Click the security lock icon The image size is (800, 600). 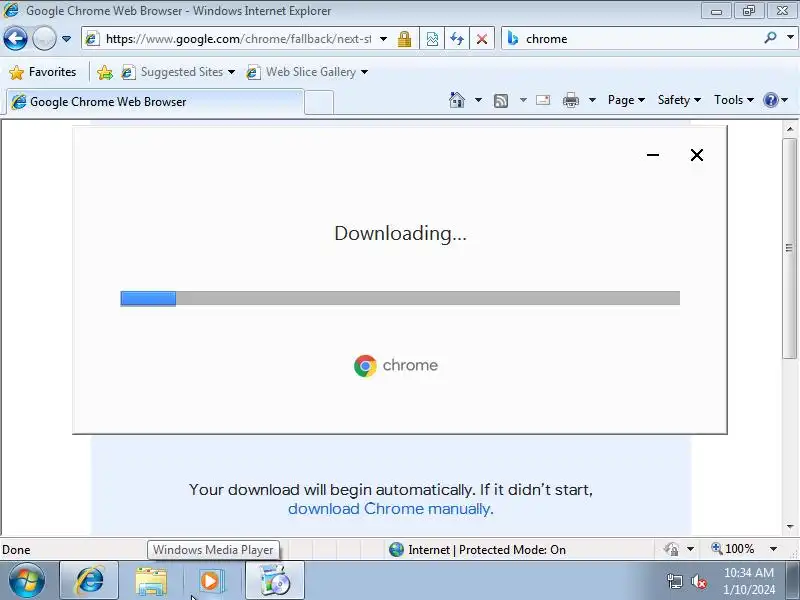point(405,39)
